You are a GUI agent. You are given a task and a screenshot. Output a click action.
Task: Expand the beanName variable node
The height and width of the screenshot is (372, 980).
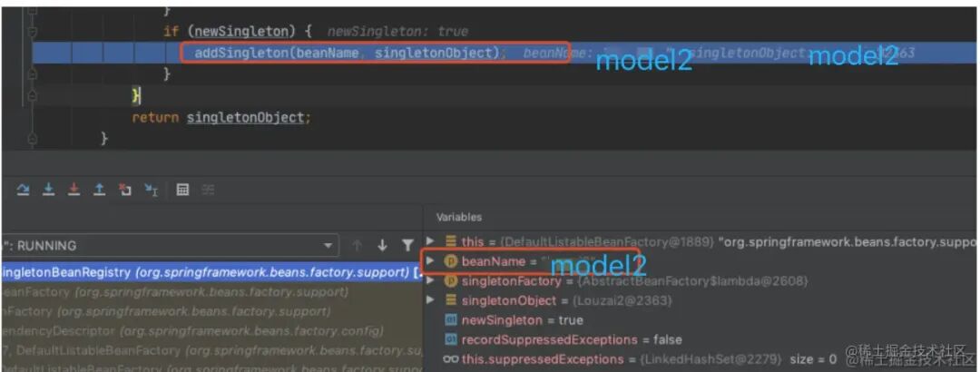[430, 261]
